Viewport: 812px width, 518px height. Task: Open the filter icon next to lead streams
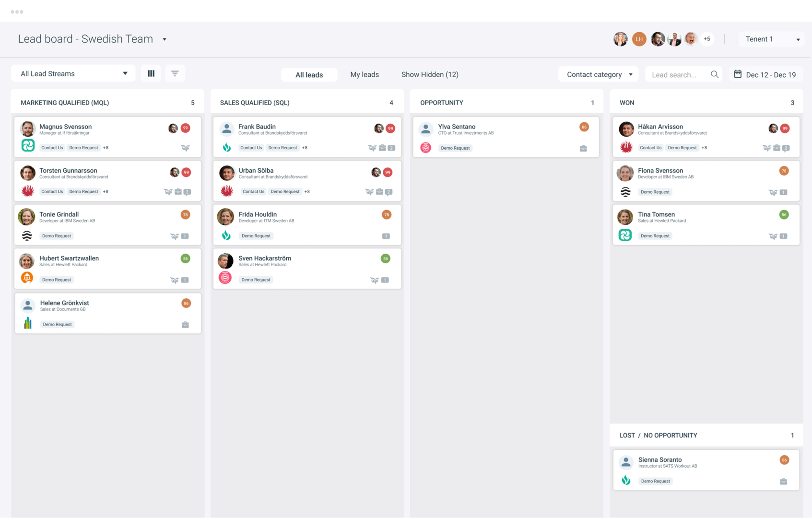(x=175, y=73)
